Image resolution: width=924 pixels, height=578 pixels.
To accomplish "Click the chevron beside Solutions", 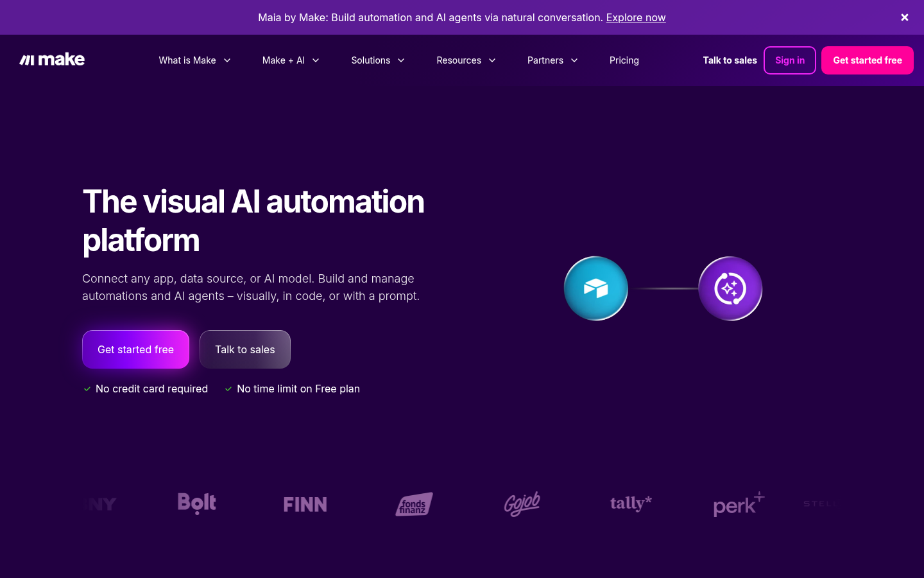I will 401,60.
